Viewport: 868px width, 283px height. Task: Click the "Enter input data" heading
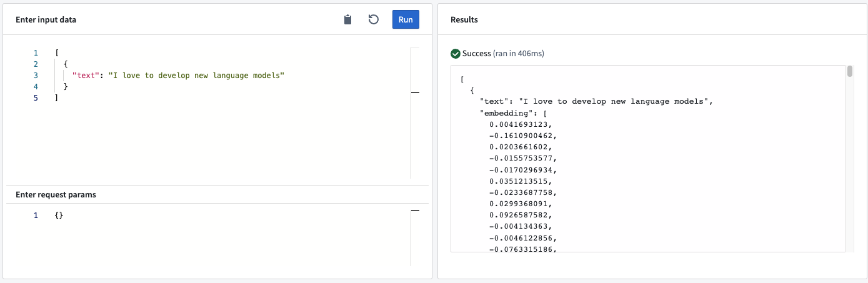point(46,20)
